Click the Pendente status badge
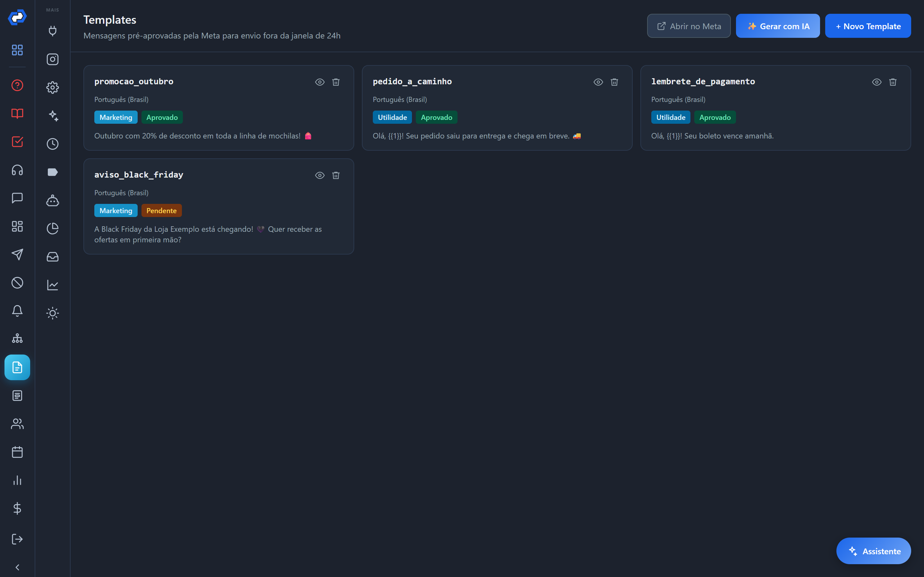The height and width of the screenshot is (577, 924). coord(161,211)
